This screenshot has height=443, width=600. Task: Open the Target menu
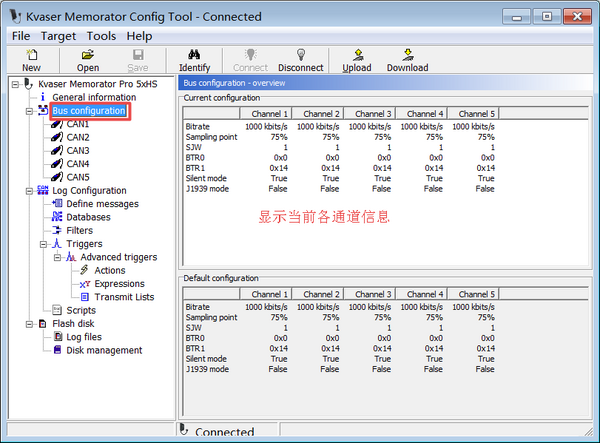(59, 36)
